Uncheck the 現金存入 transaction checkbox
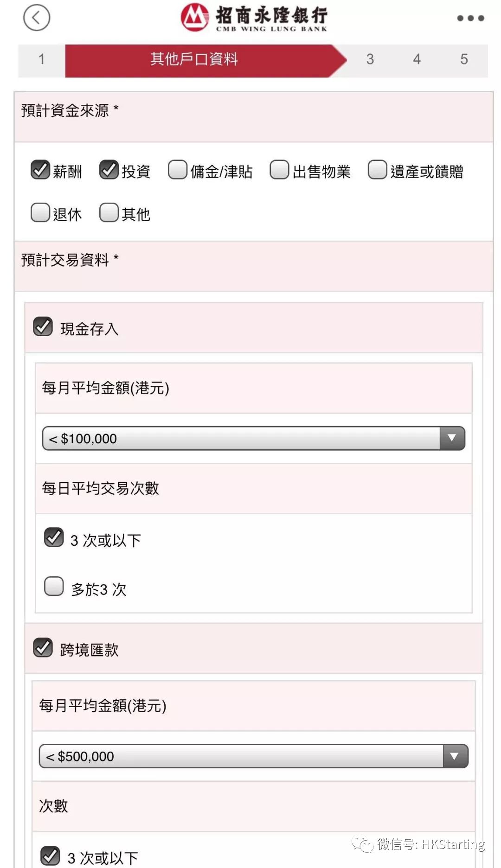This screenshot has width=501, height=868. pyautogui.click(x=44, y=327)
